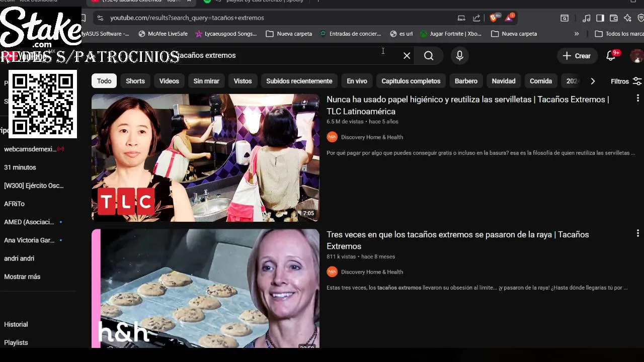Open Playlists in the sidebar
This screenshot has height=362, width=644.
point(16,342)
